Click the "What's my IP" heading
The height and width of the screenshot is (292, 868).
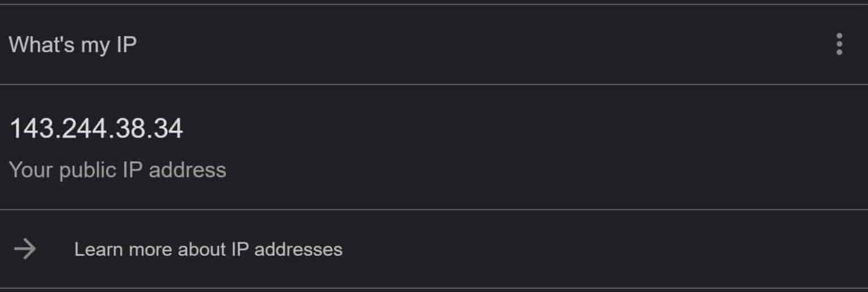[x=73, y=44]
